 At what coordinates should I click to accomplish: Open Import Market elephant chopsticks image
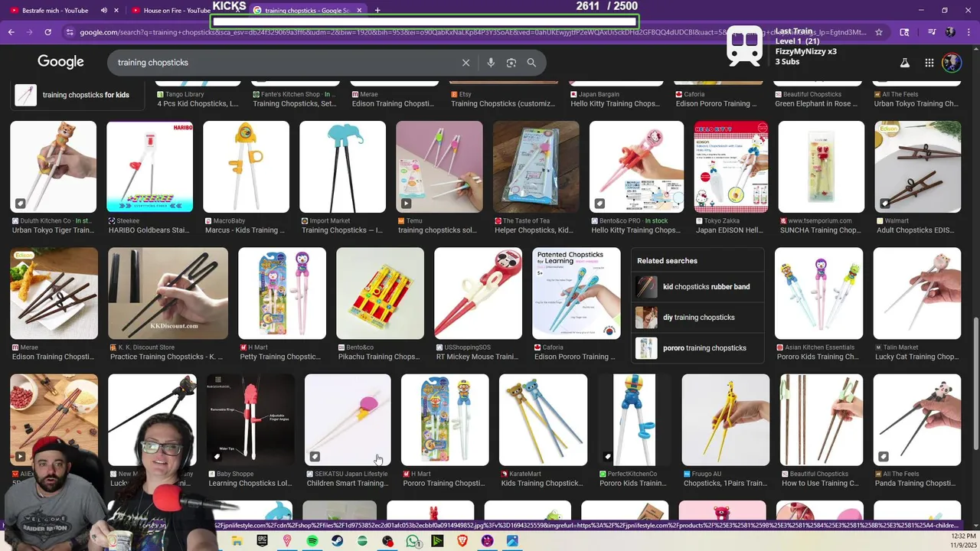pos(342,167)
